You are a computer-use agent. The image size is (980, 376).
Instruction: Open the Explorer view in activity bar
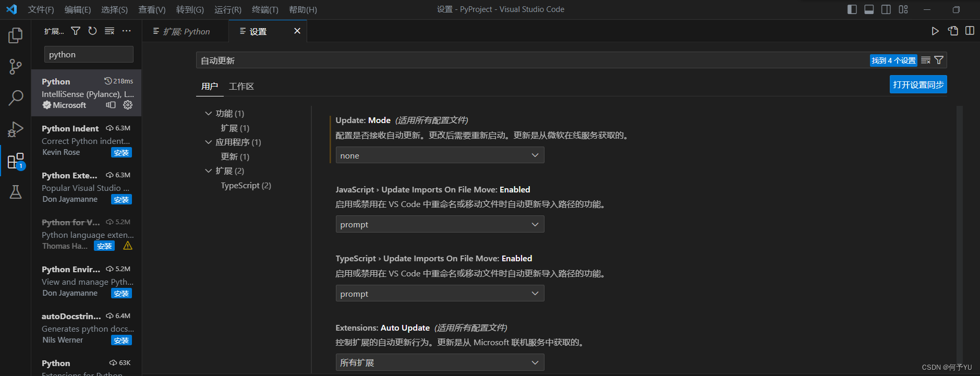[x=16, y=35]
